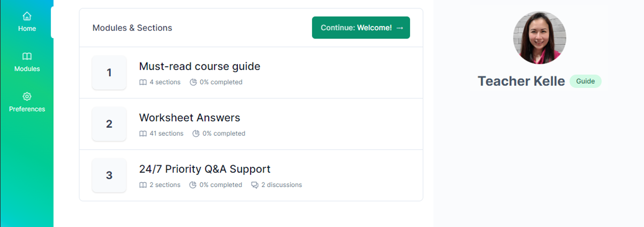This screenshot has height=227, width=644.
Task: Open Preferences gear icon in sidebar
Action: [x=27, y=96]
